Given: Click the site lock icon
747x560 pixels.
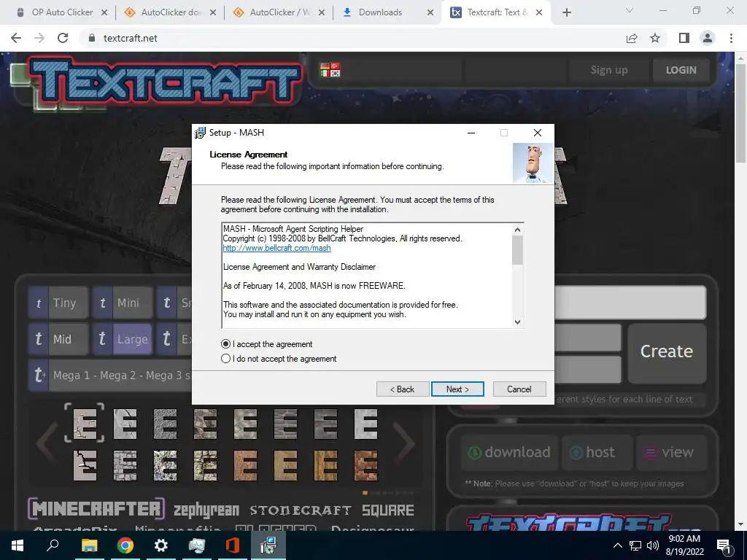Looking at the screenshot, I should (x=92, y=38).
